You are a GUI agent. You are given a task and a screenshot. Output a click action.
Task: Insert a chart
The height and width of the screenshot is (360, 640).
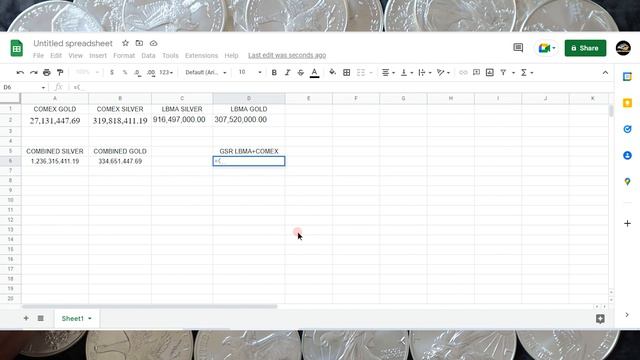(490, 73)
